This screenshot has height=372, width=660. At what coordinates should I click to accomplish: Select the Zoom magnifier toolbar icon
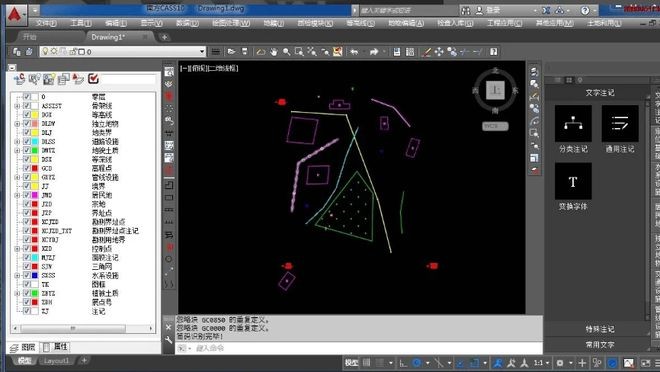tap(287, 52)
